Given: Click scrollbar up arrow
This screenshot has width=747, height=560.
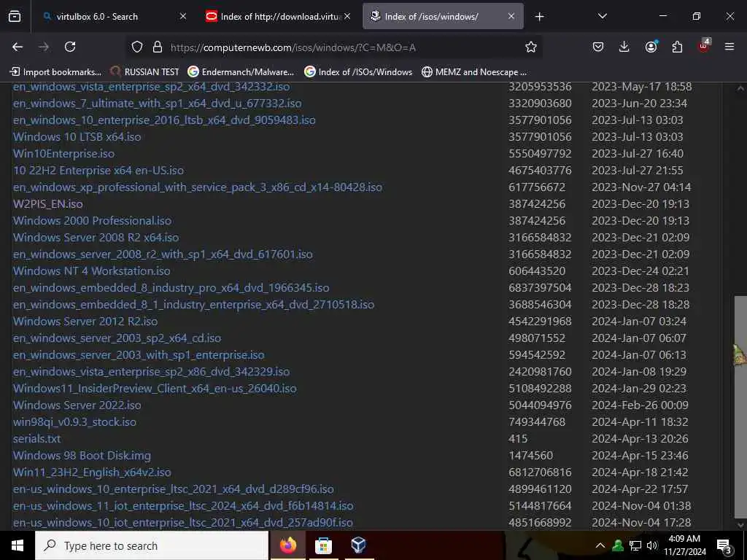Looking at the screenshot, I should pyautogui.click(x=740, y=88).
